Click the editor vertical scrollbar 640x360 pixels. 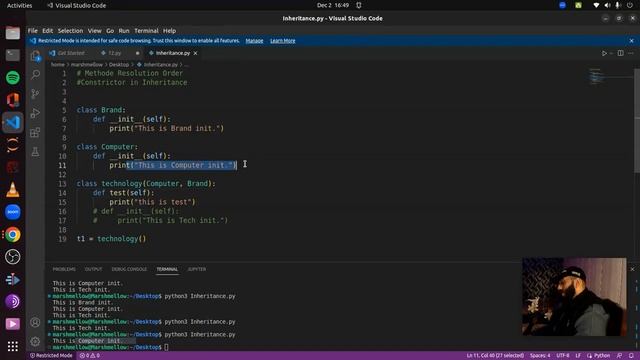(x=637, y=120)
